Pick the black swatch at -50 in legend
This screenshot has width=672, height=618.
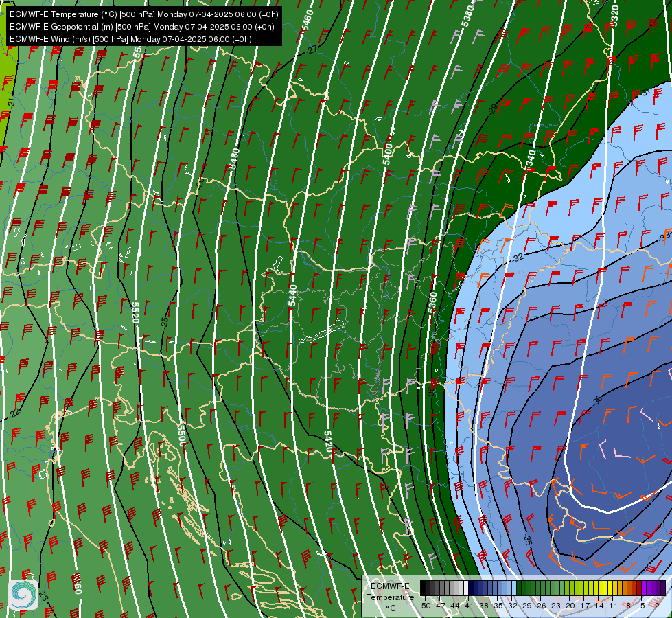pyautogui.click(x=423, y=588)
